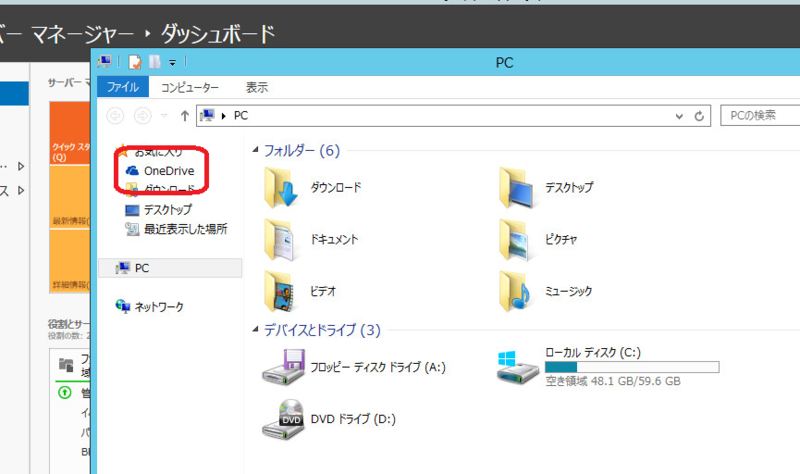Expand the address bar history dropdown

679,116
